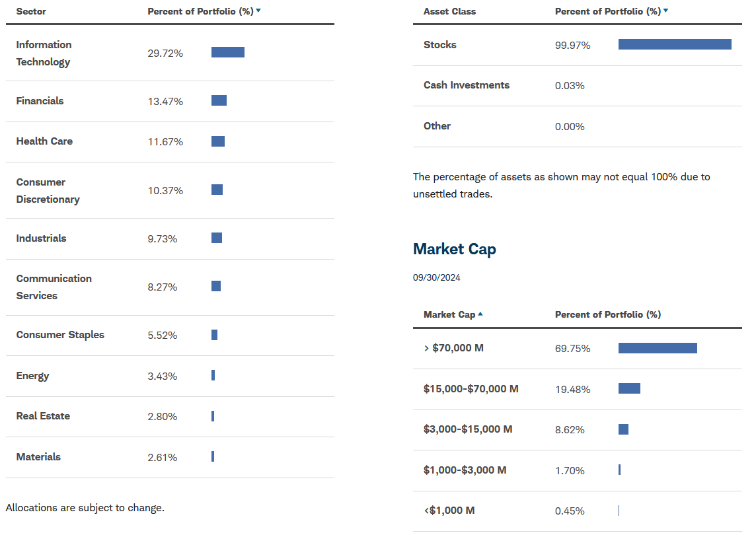
Task: Select the Consumer Discretionary sector label
Action: (x=48, y=190)
